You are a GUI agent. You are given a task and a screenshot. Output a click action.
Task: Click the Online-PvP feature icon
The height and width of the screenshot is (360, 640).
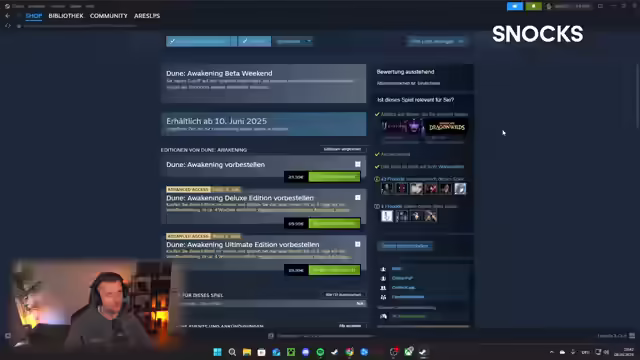383,278
